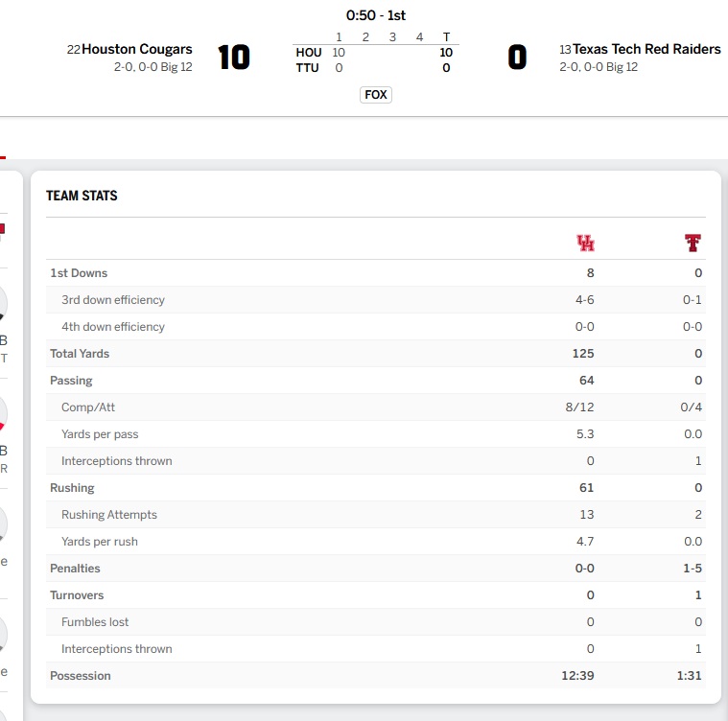The height and width of the screenshot is (721, 728).
Task: Click the Possession stat row
Action: (376, 676)
